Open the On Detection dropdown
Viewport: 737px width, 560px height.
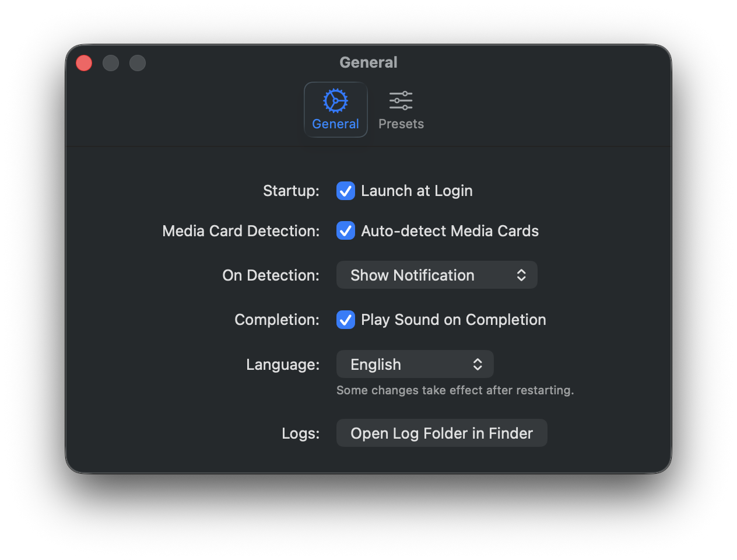click(437, 275)
